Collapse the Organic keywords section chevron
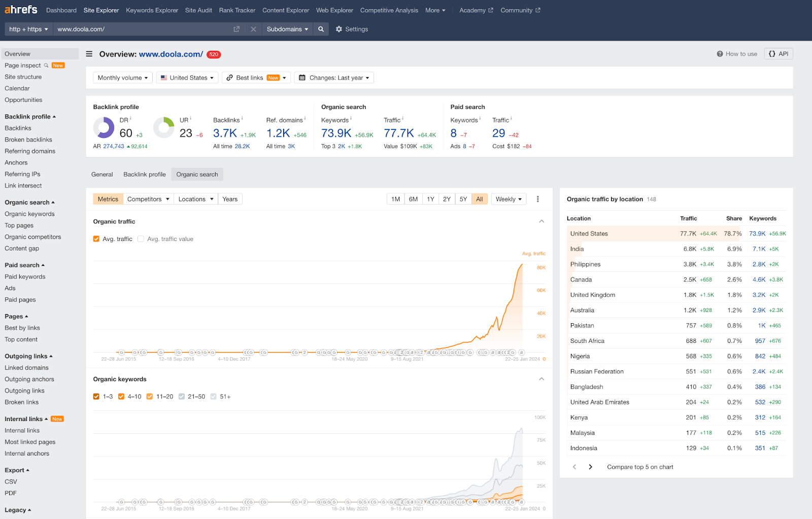This screenshot has width=812, height=519. [542, 379]
